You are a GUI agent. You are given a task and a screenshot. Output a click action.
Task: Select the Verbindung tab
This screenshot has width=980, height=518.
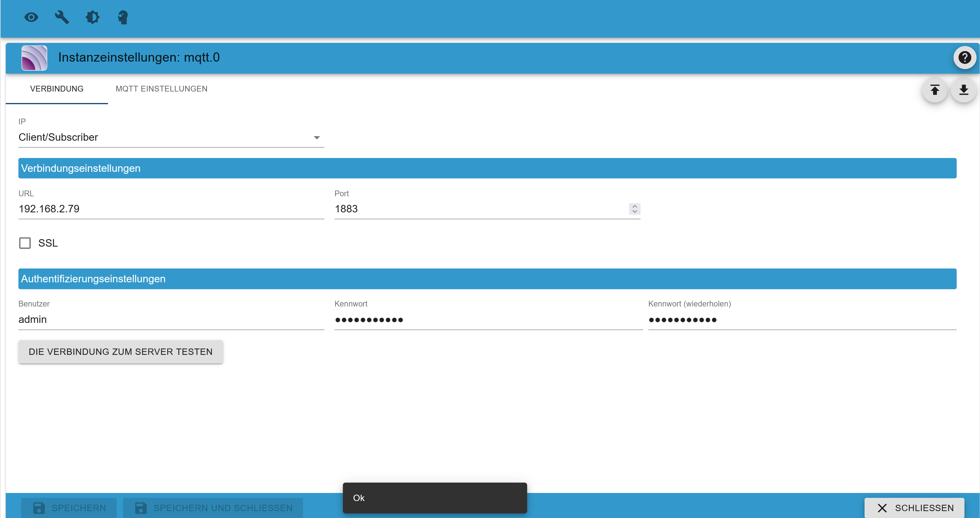[x=57, y=89]
